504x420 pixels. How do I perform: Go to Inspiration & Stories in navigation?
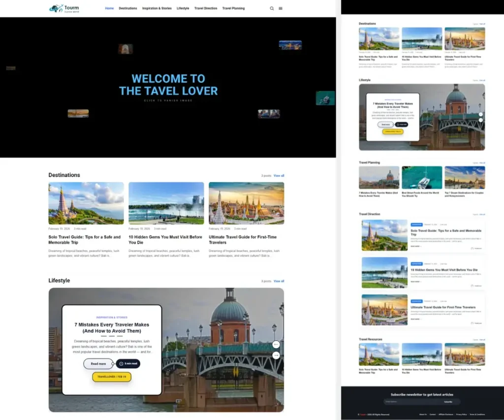coord(157,8)
